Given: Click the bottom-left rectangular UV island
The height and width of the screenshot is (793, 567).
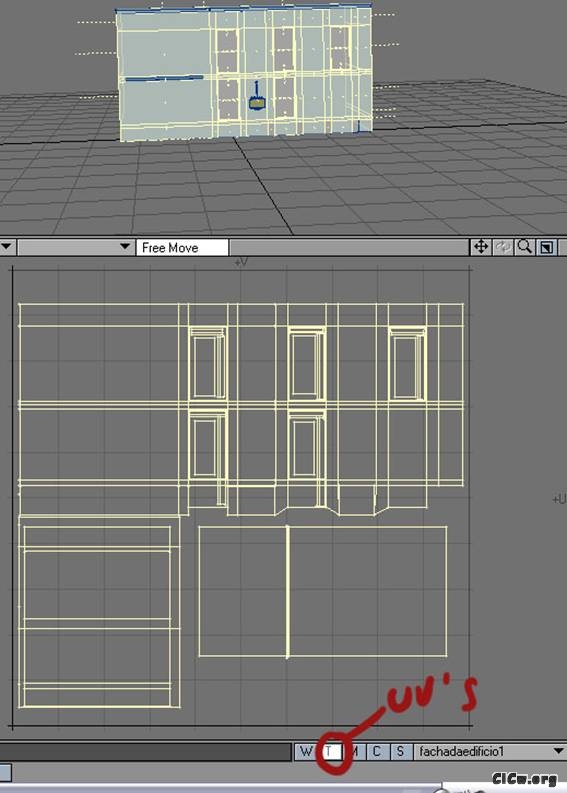Looking at the screenshot, I should tap(99, 612).
